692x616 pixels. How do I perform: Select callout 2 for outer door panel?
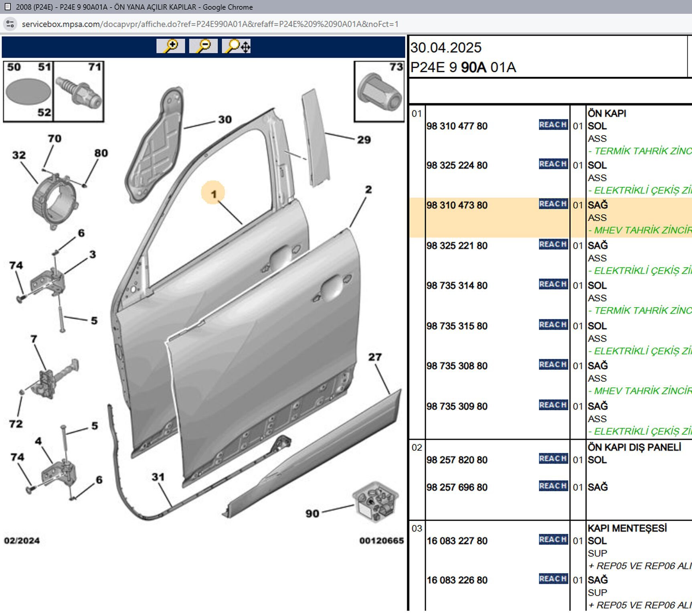click(368, 190)
